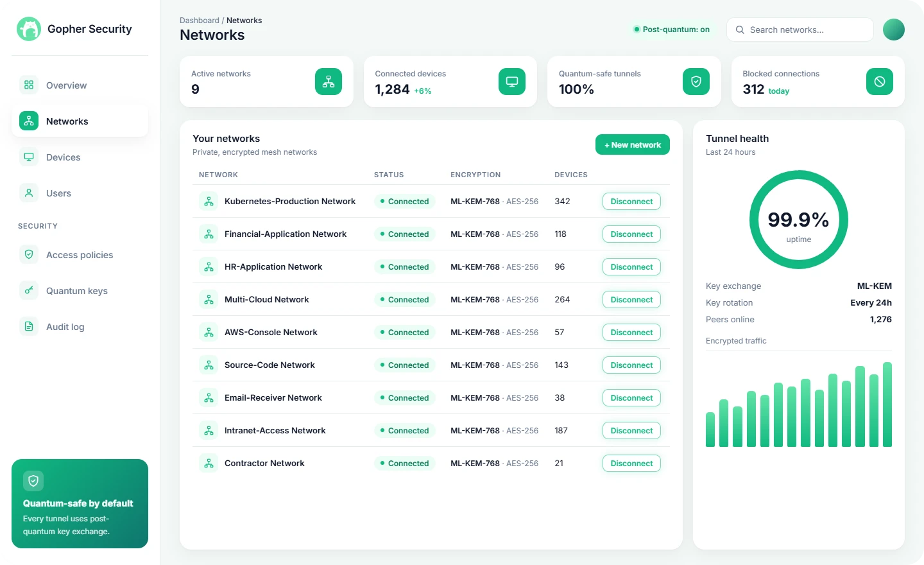Select Networks in the sidebar

(x=80, y=121)
